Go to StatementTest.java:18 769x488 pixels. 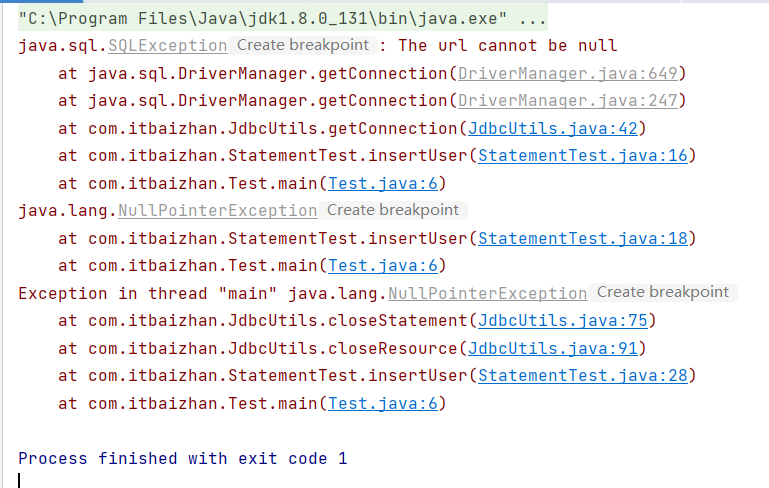point(583,238)
